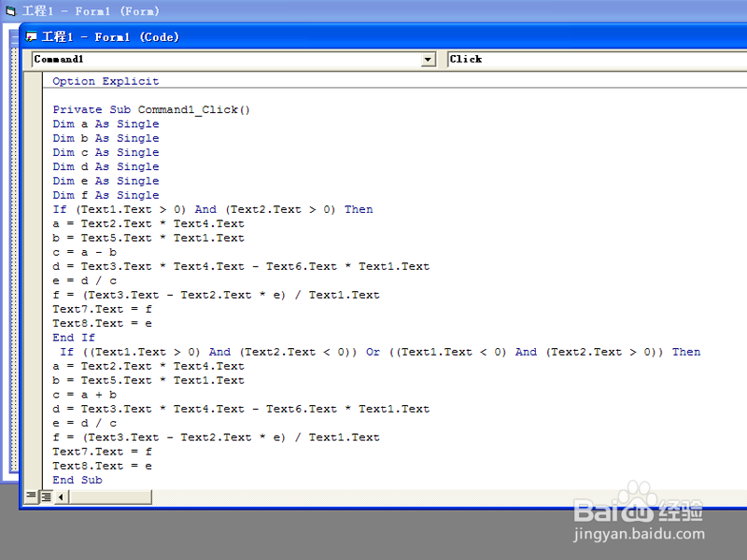The height and width of the screenshot is (560, 747).
Task: Click the Form1 (Form) window icon
Action: coord(10,11)
